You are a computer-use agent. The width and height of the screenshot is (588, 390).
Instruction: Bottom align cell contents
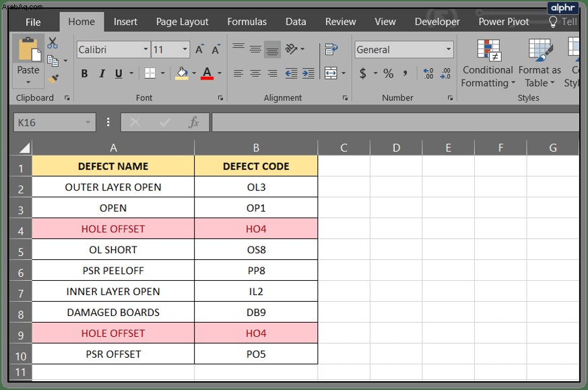(272, 49)
